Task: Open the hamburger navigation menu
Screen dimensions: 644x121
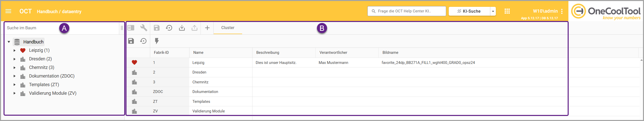Action: (8, 11)
